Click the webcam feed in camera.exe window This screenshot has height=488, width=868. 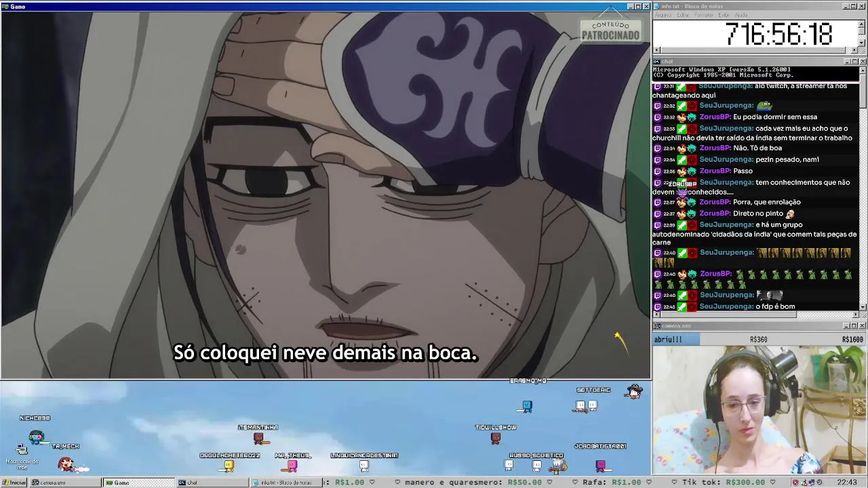pyautogui.click(x=759, y=410)
